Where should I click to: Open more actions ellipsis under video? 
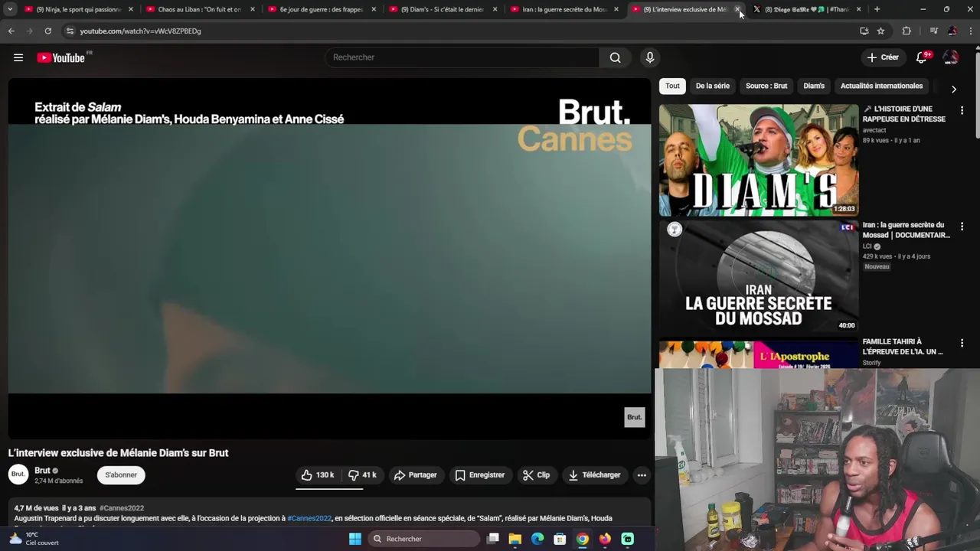642,475
